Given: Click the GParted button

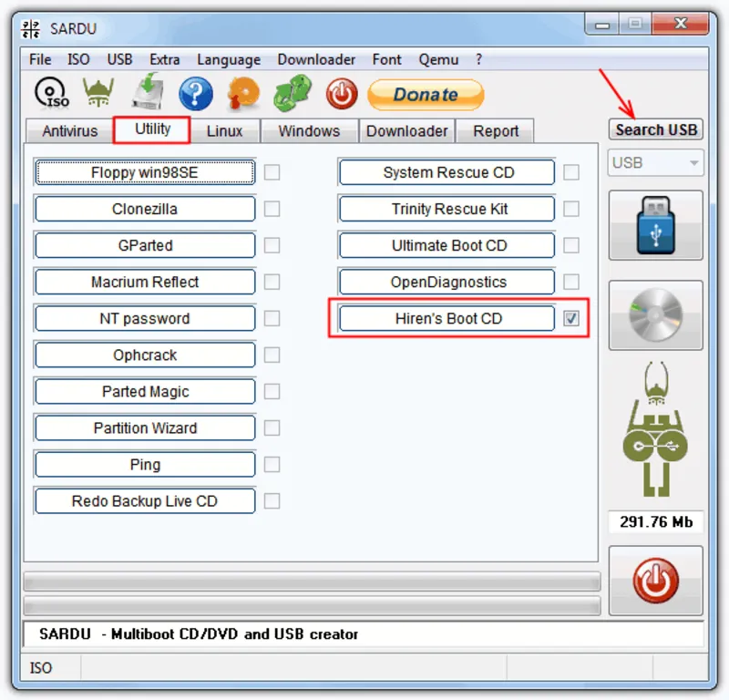Looking at the screenshot, I should point(145,245).
